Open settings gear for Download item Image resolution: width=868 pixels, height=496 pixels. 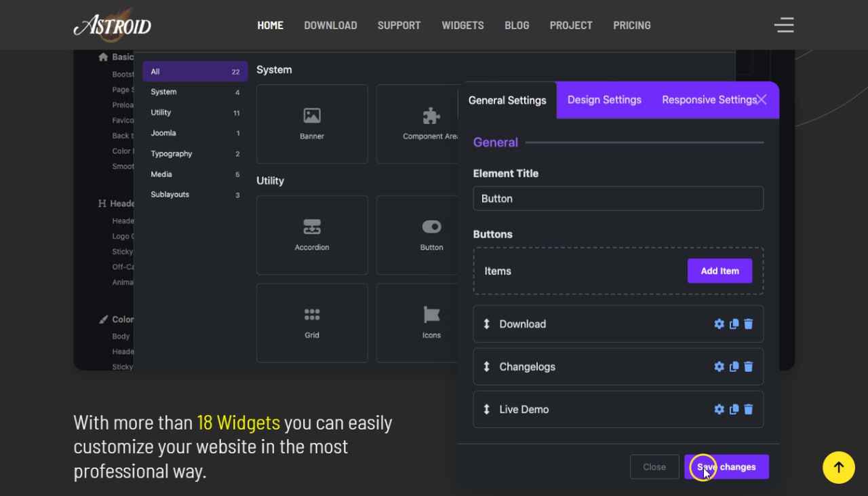click(719, 324)
